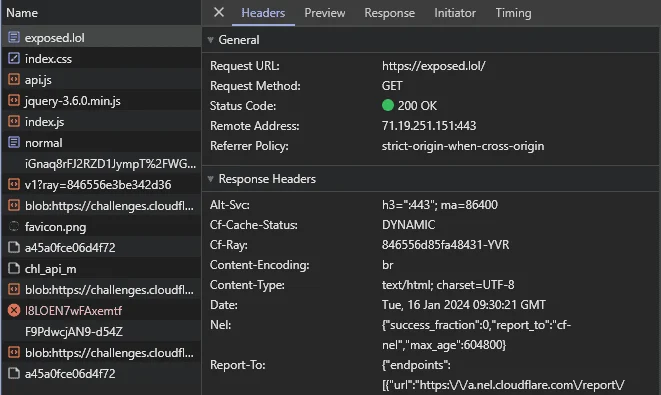Open the Response tab
The height and width of the screenshot is (395, 661).
tap(390, 13)
